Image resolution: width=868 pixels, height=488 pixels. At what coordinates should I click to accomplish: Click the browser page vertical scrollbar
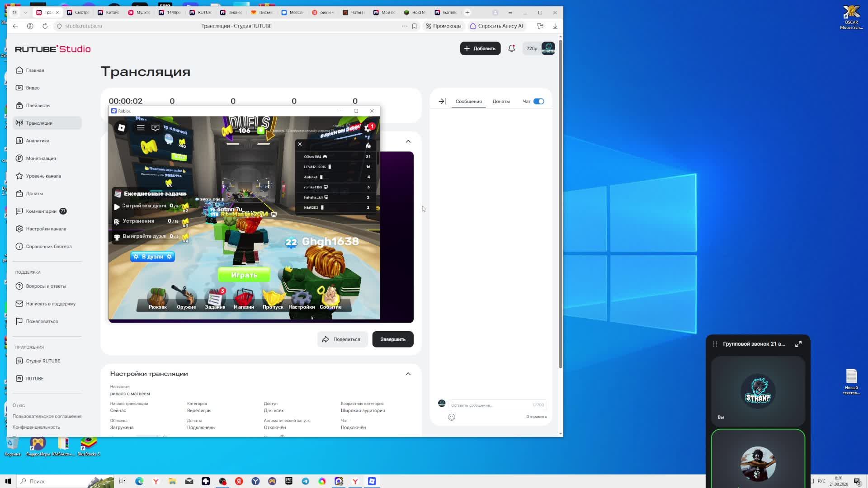tap(561, 203)
